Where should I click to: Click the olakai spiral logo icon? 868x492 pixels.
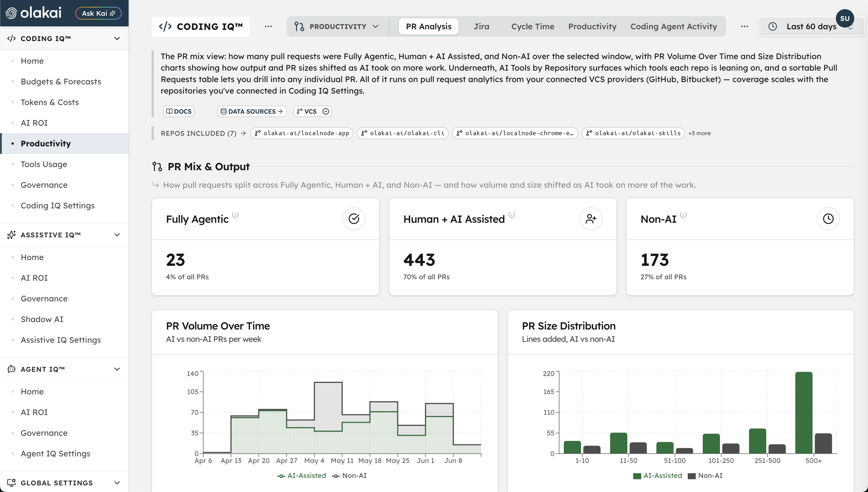click(11, 13)
